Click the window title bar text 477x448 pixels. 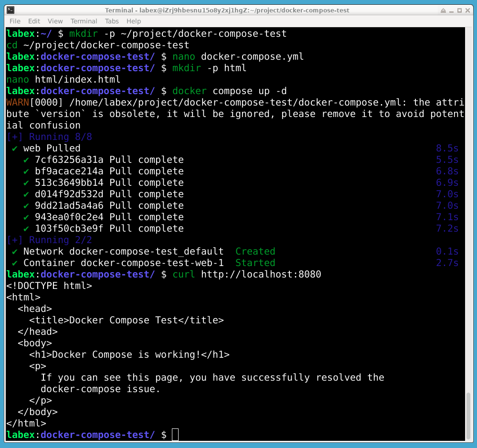pyautogui.click(x=227, y=10)
